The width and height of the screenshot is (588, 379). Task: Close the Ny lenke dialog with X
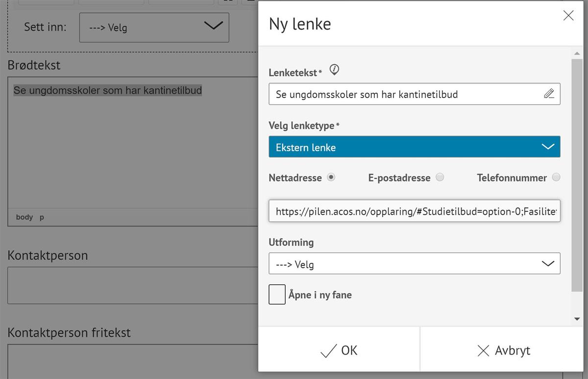pyautogui.click(x=568, y=16)
